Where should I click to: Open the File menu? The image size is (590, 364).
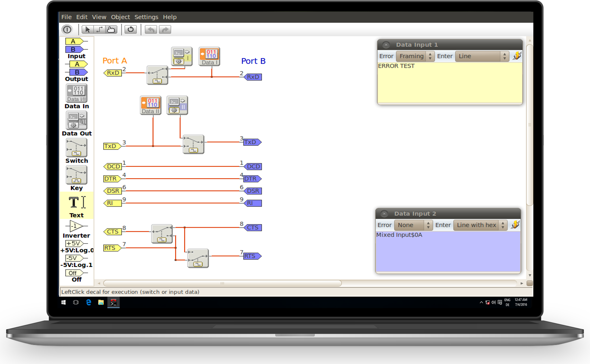point(66,17)
